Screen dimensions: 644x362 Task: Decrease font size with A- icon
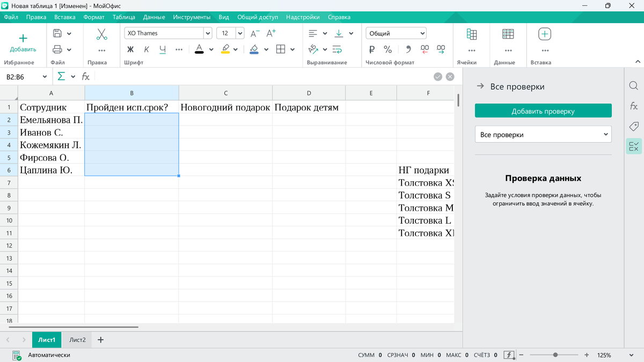255,33
